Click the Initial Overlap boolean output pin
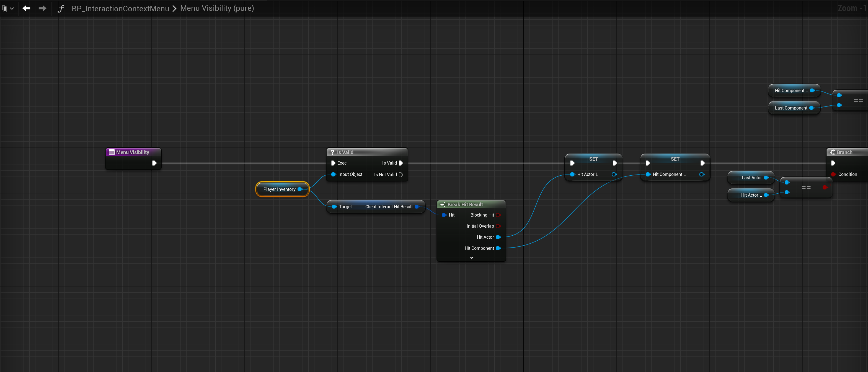 498,226
